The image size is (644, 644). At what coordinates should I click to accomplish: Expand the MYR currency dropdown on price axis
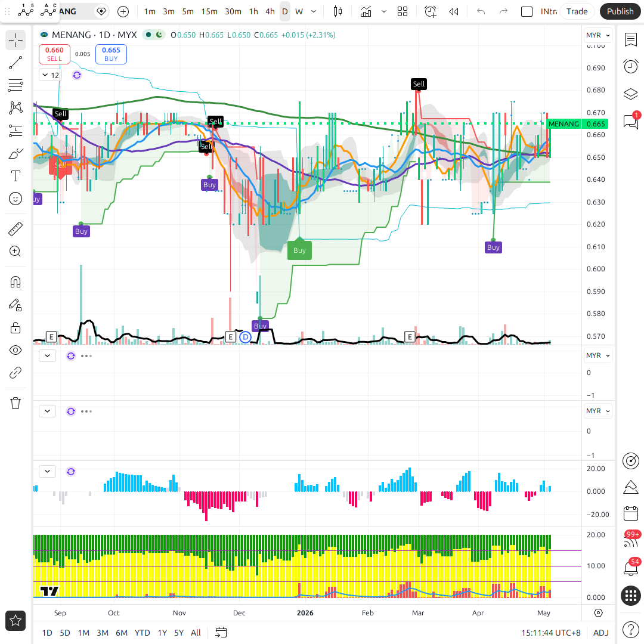pos(597,35)
